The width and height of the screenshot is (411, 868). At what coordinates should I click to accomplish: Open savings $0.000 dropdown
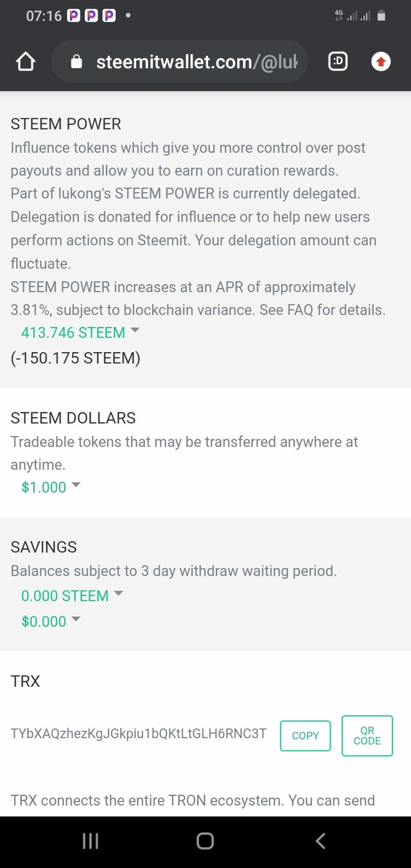[x=51, y=621]
